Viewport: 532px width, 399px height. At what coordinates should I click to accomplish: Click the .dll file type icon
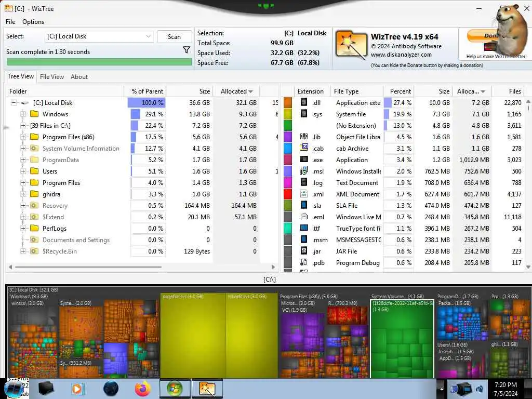[304, 102]
